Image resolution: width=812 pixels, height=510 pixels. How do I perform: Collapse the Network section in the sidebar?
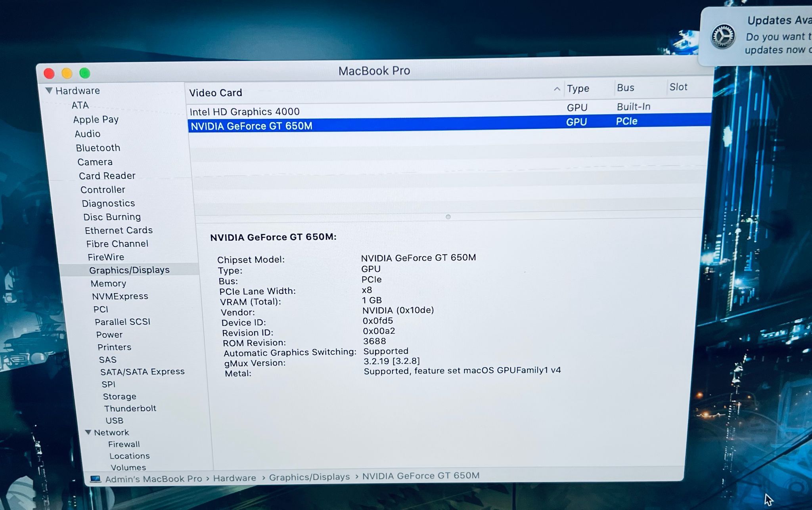click(x=88, y=432)
